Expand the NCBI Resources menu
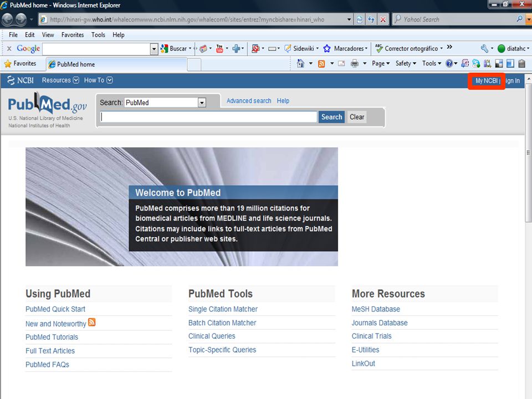The height and width of the screenshot is (399, 532). point(60,80)
